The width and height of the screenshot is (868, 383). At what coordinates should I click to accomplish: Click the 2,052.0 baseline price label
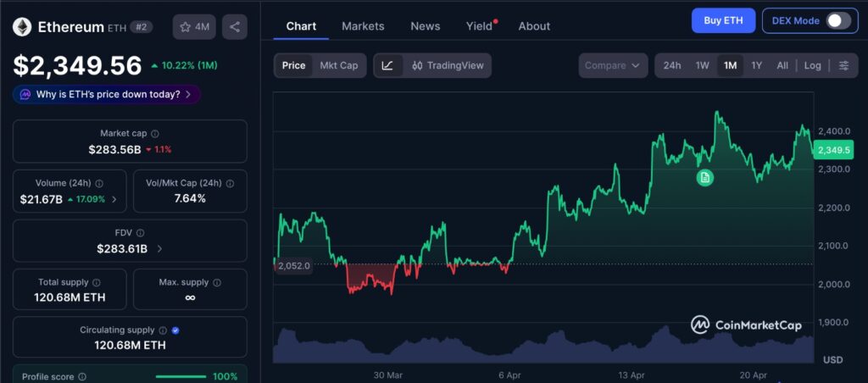293,266
